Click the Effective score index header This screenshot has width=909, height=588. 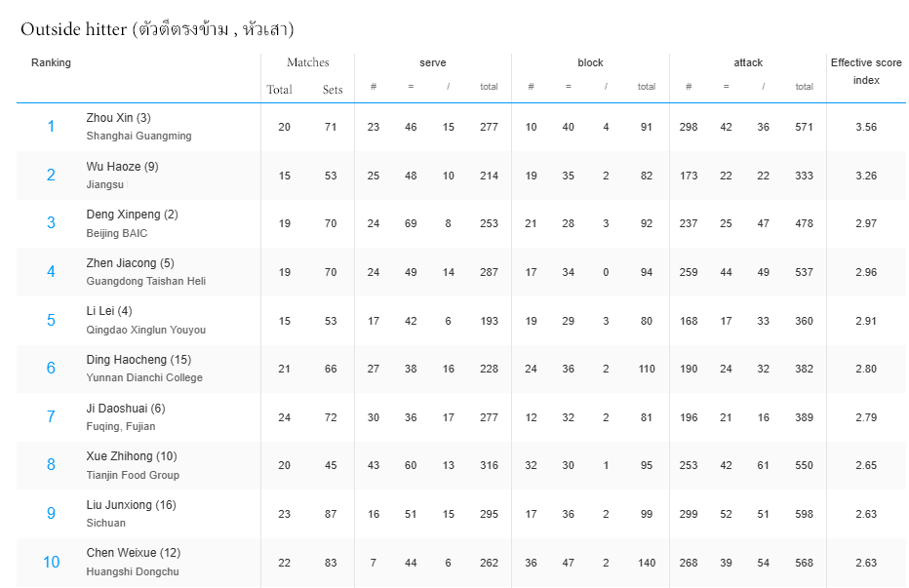(866, 71)
